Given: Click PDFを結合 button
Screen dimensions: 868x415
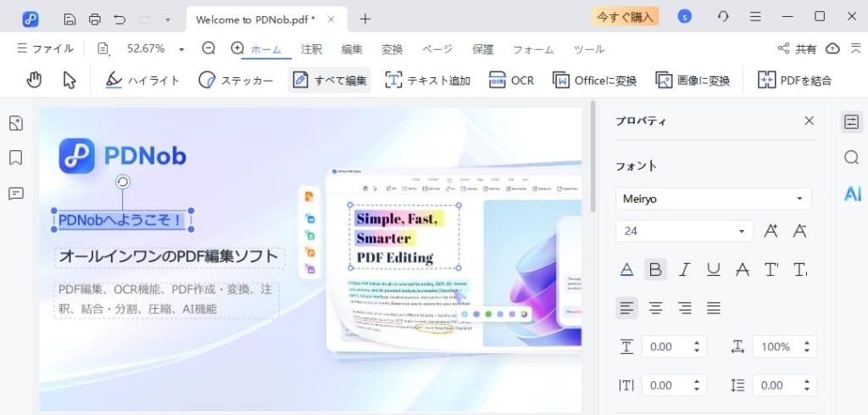Looking at the screenshot, I should coord(794,81).
